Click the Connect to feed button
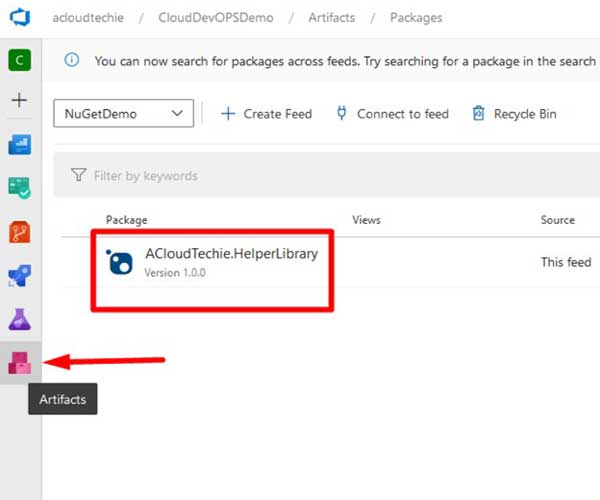 [x=392, y=114]
